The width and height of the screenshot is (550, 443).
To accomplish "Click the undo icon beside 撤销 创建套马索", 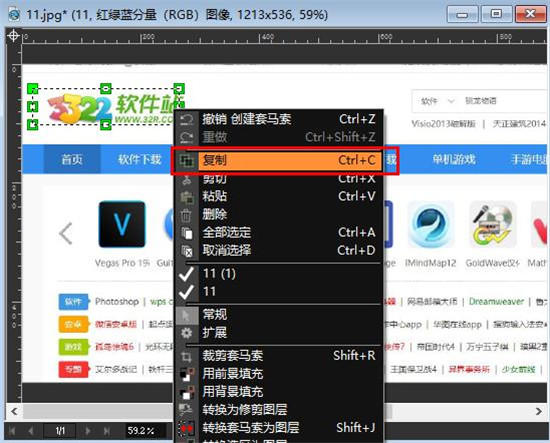I will (x=186, y=120).
